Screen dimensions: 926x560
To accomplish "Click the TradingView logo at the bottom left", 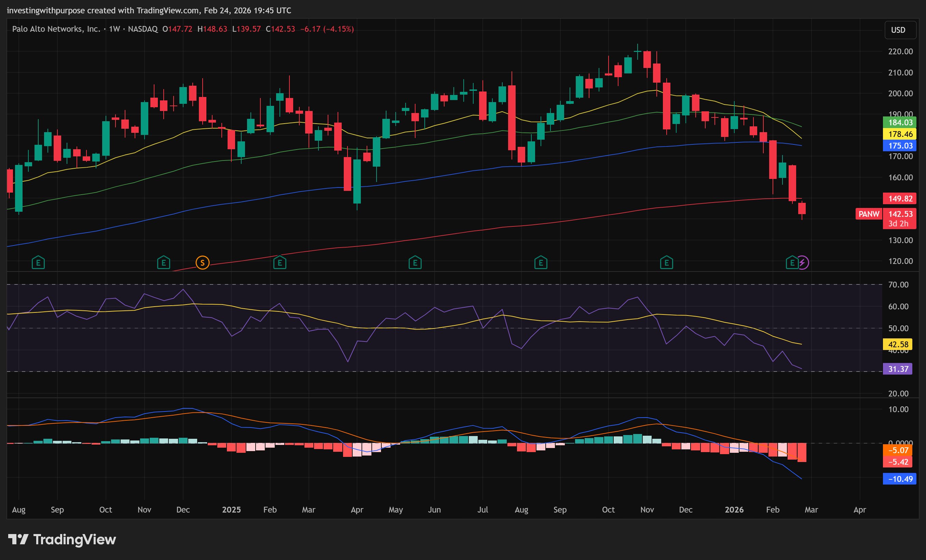I will click(x=62, y=540).
